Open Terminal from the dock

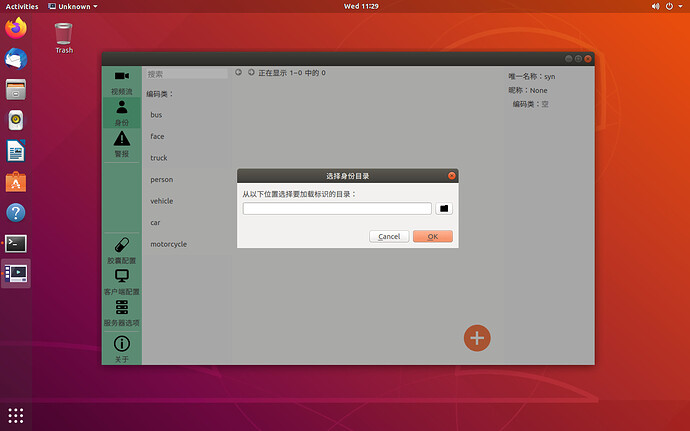click(x=16, y=243)
